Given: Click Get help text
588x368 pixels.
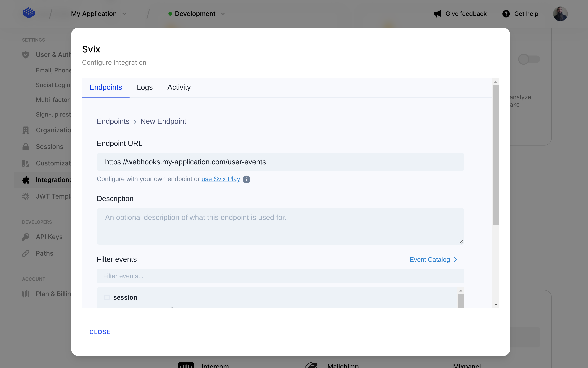Looking at the screenshot, I should coord(526,14).
